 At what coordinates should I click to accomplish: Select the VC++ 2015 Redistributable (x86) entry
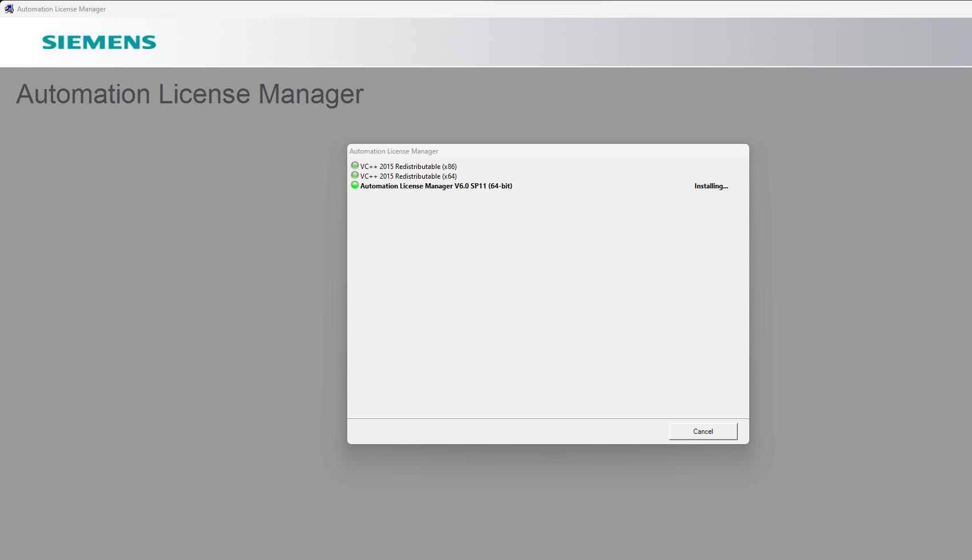click(x=408, y=167)
